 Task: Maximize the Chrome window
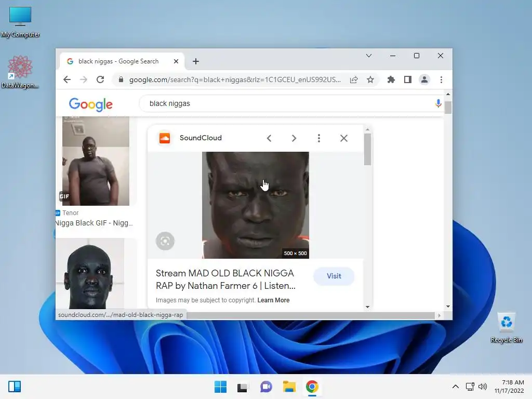417,56
